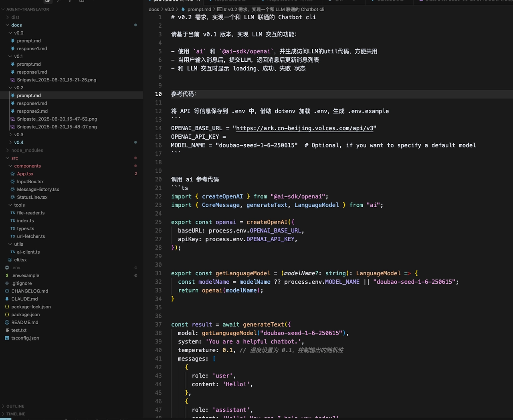Viewport: 513px width, 420px height.
Task: Click 'createOpenAI' in the line 22 import
Action: click(x=222, y=196)
